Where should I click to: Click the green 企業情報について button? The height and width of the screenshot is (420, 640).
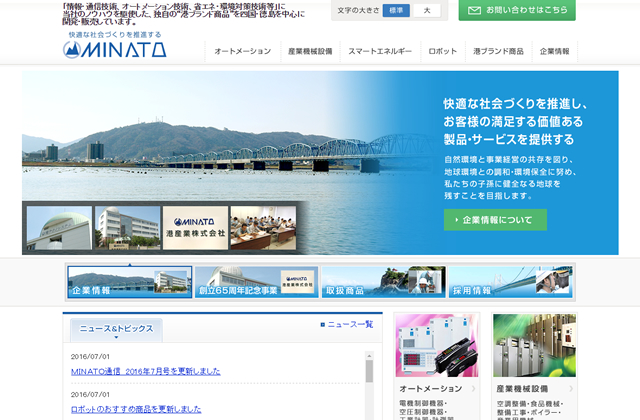tap(495, 220)
